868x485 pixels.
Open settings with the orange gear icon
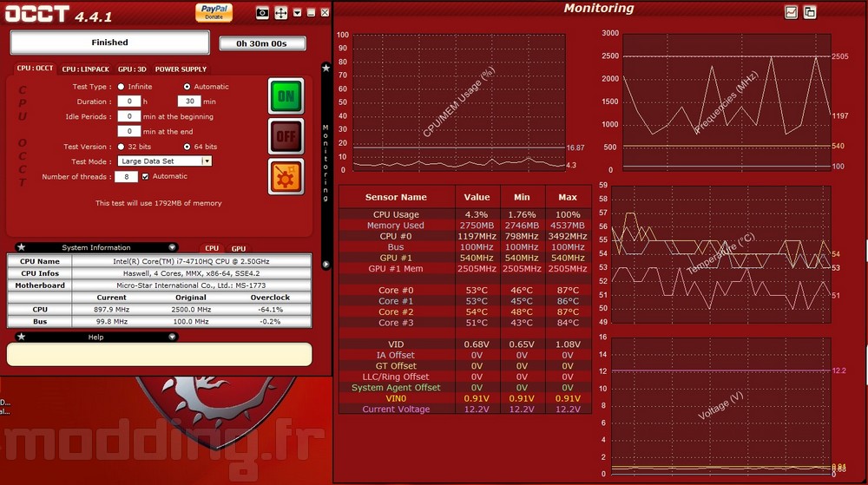click(x=286, y=176)
